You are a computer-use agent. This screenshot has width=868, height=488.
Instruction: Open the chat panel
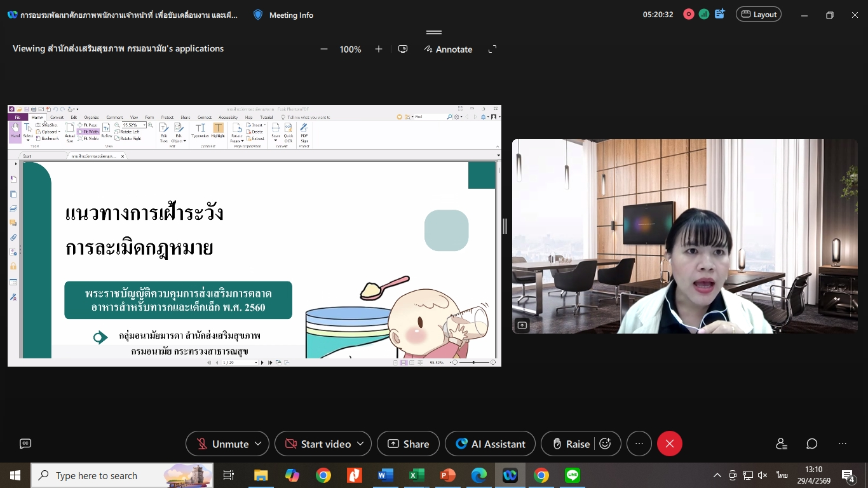coord(812,444)
